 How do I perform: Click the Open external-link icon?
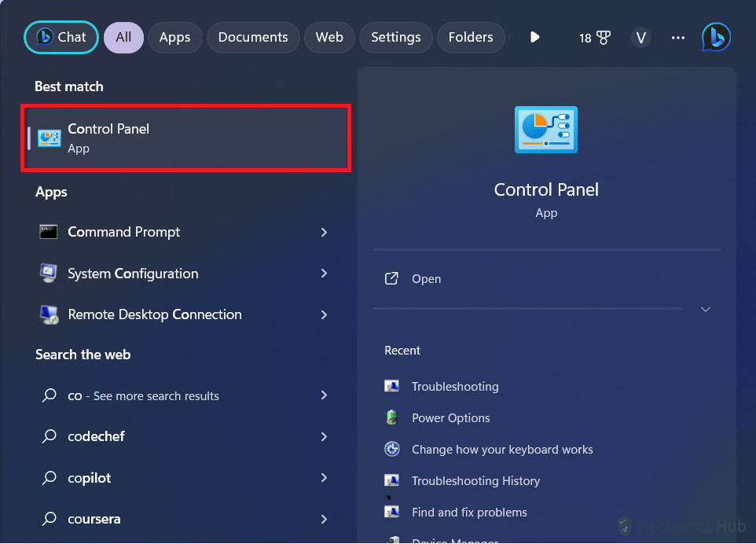point(391,278)
